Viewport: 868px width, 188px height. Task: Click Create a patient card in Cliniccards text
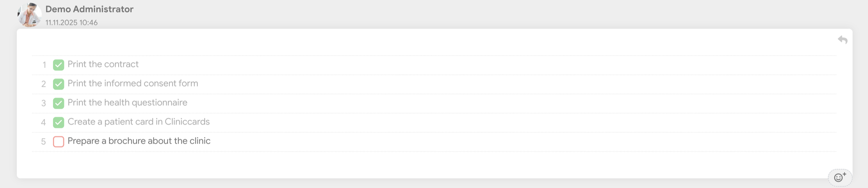click(139, 122)
